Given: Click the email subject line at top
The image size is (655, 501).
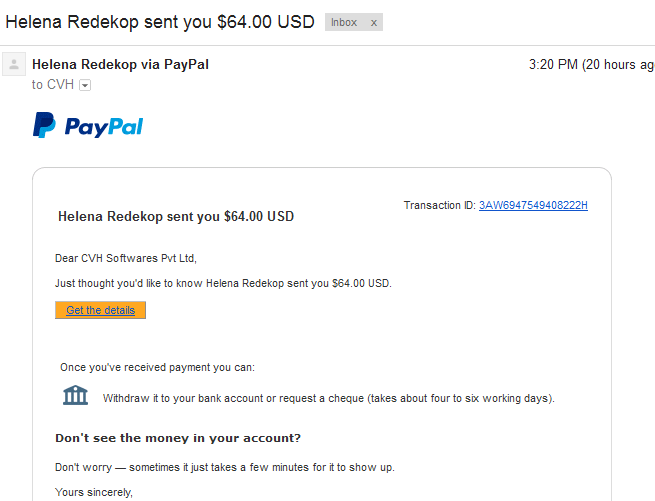Looking at the screenshot, I should [160, 22].
